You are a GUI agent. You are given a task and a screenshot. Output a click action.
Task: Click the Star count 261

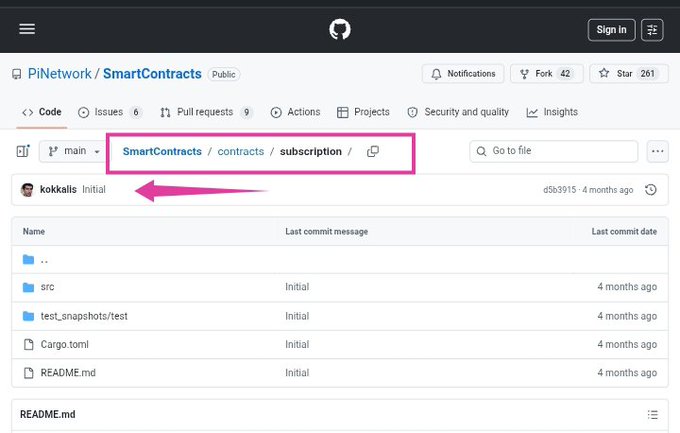click(x=647, y=74)
